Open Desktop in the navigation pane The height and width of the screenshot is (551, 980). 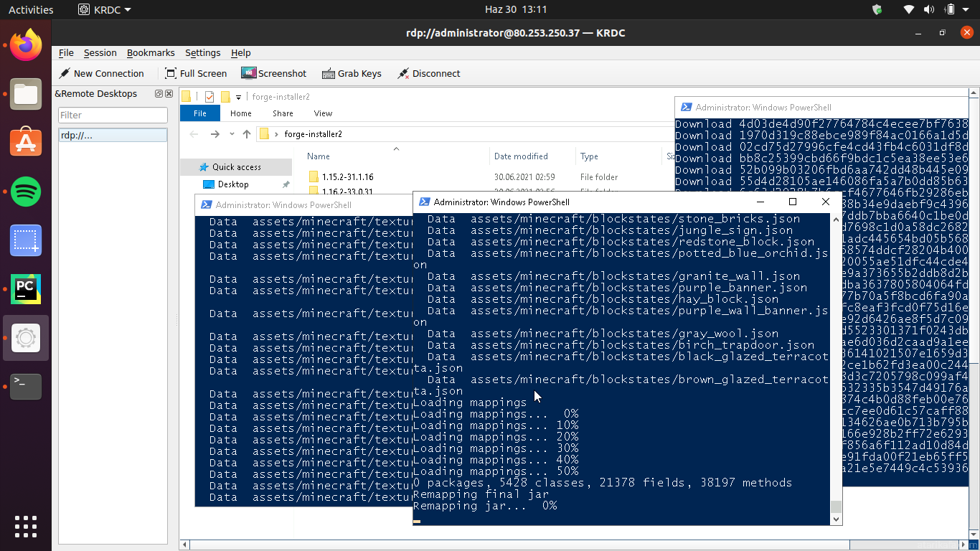(233, 184)
